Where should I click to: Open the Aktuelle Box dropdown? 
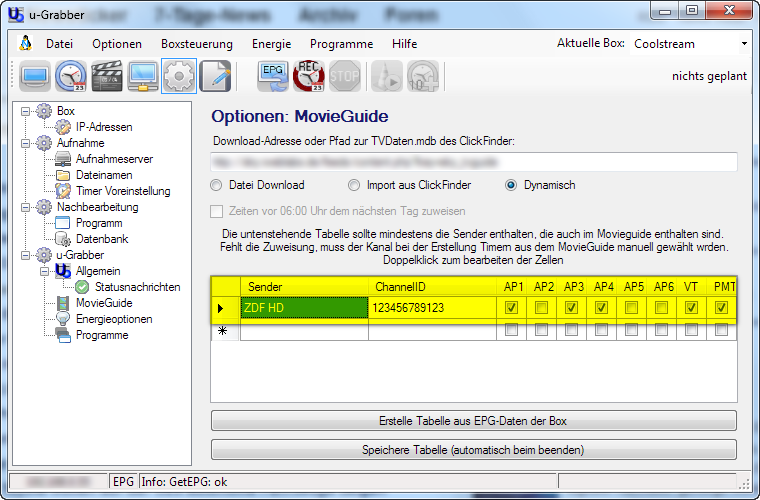pyautogui.click(x=744, y=44)
